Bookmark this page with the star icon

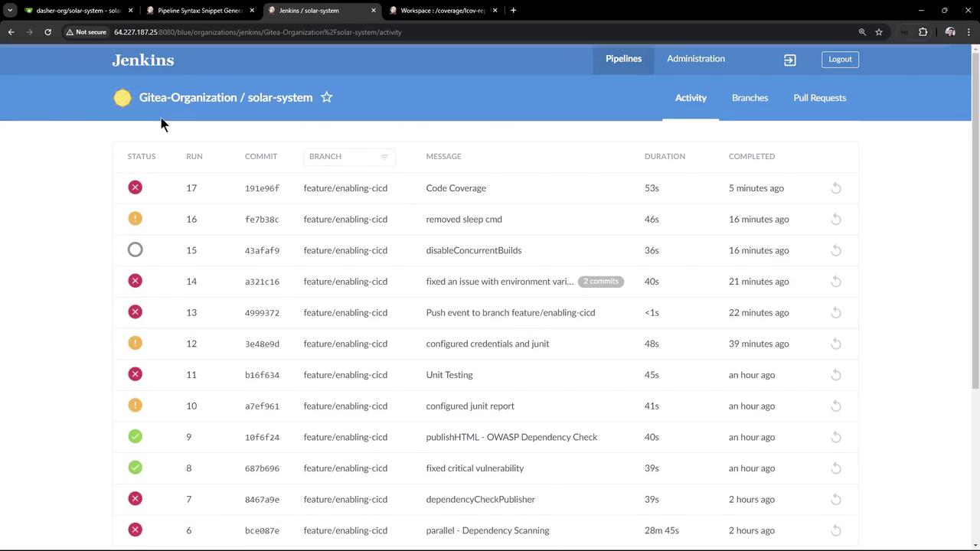coord(879,32)
